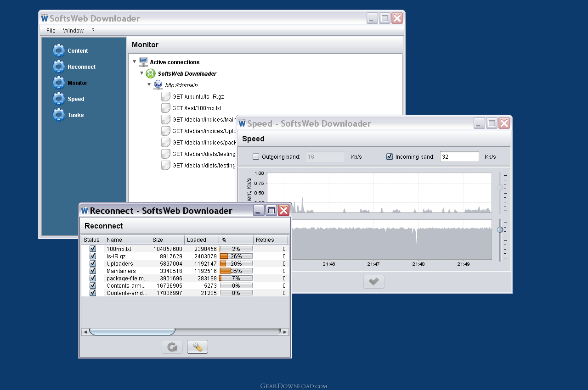Click the Outgoing band value field
Viewport: 588px width, 390px height.
coord(325,156)
